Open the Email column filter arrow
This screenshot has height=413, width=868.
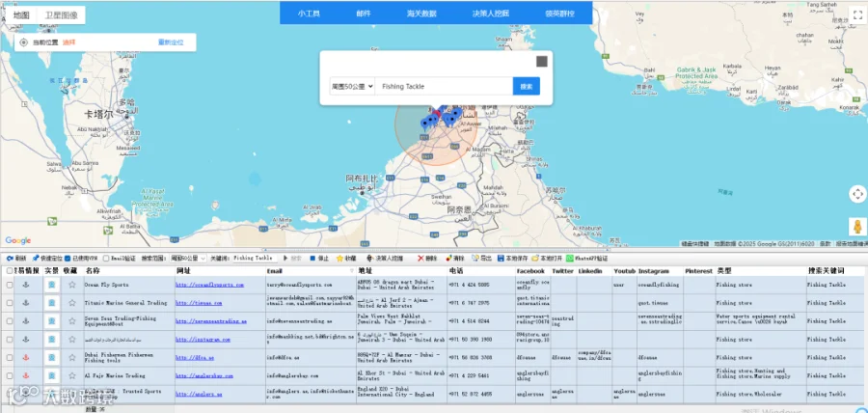(x=351, y=271)
